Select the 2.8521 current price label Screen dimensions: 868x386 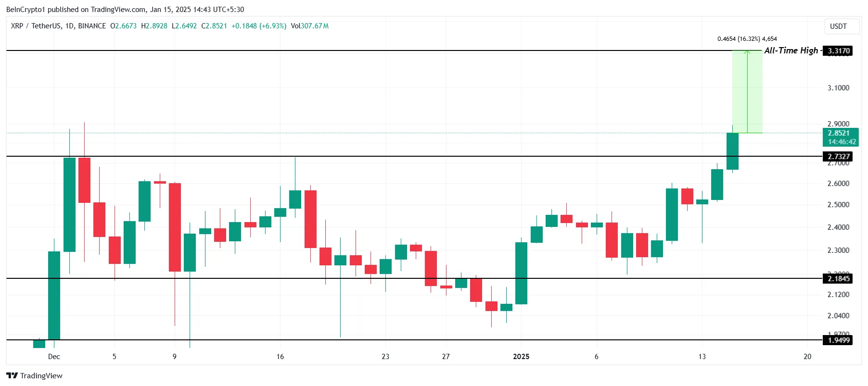coord(839,133)
